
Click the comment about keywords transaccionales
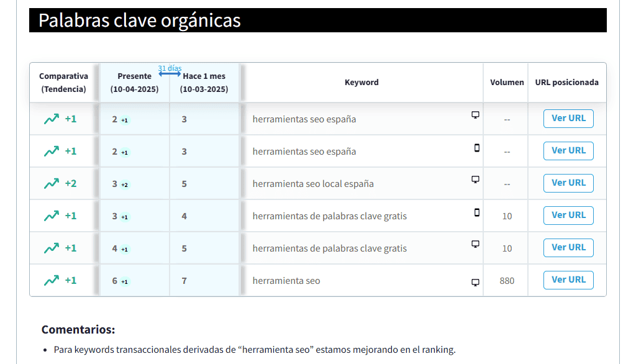[255, 349]
